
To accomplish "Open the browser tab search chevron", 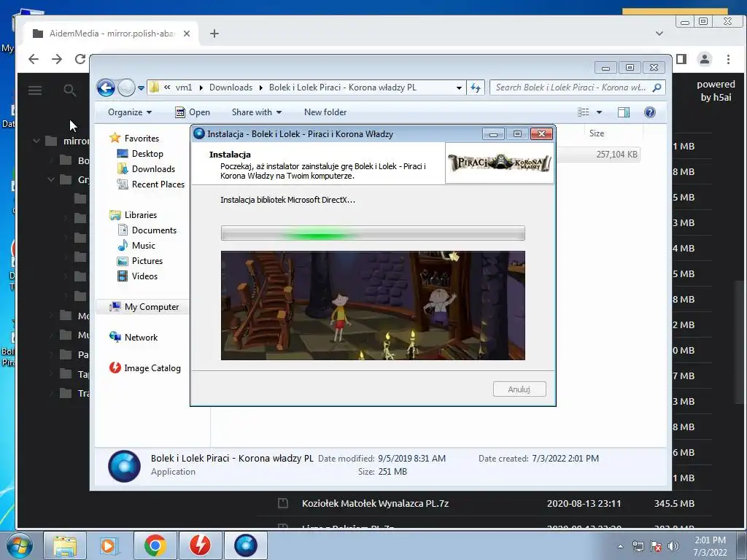I will tap(659, 34).
